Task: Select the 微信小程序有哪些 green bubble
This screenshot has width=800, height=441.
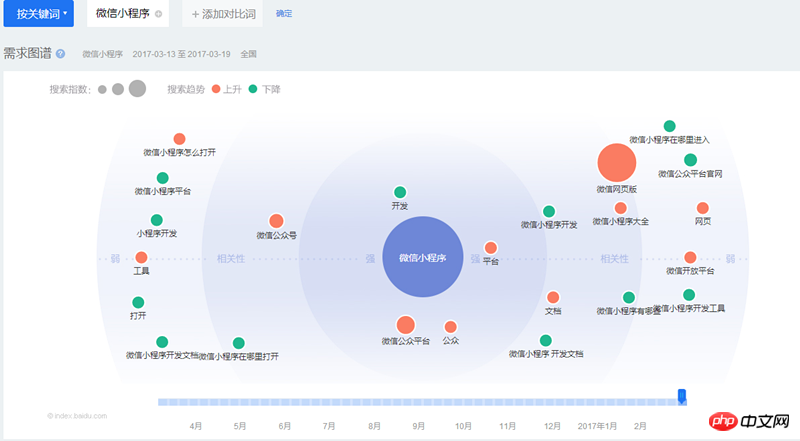Action: (629, 298)
